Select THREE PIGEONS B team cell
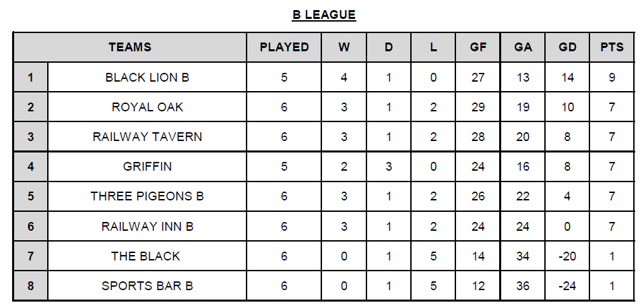This screenshot has height=307, width=644. click(147, 196)
